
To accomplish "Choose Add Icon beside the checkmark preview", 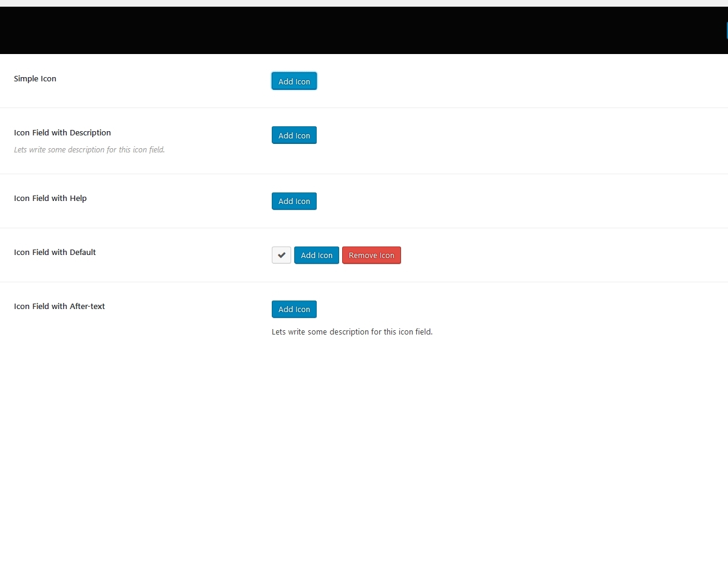I will point(317,256).
